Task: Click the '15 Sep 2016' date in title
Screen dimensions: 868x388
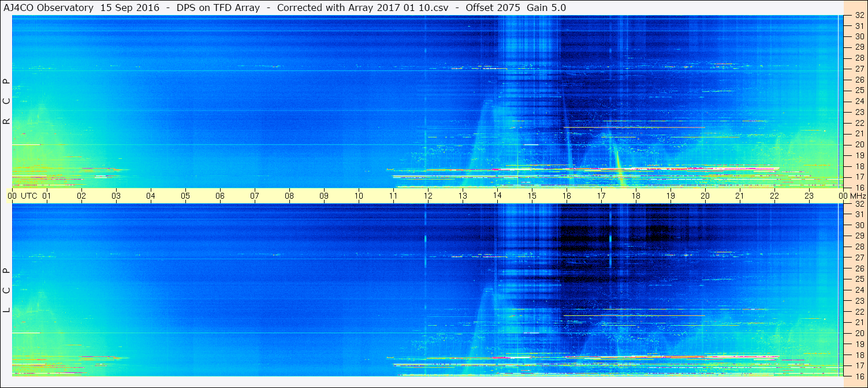Action: 130,8
